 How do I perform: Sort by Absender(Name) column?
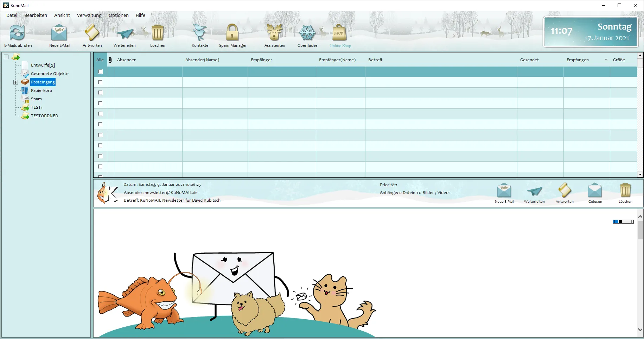tap(202, 60)
